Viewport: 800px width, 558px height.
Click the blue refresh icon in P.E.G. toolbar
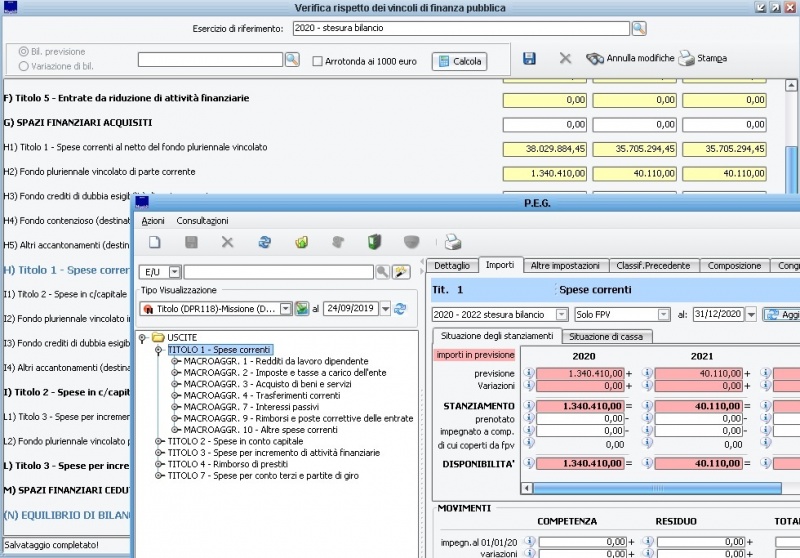pyautogui.click(x=265, y=242)
